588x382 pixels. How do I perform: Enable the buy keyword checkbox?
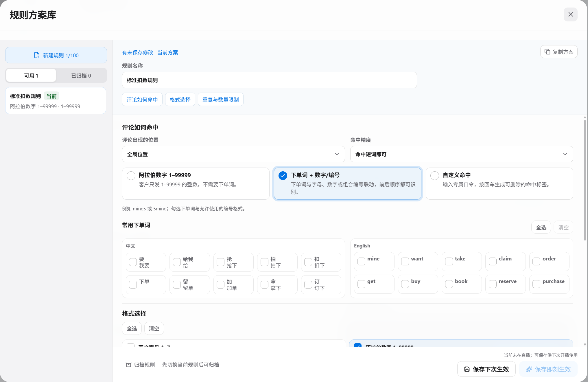[x=405, y=284]
